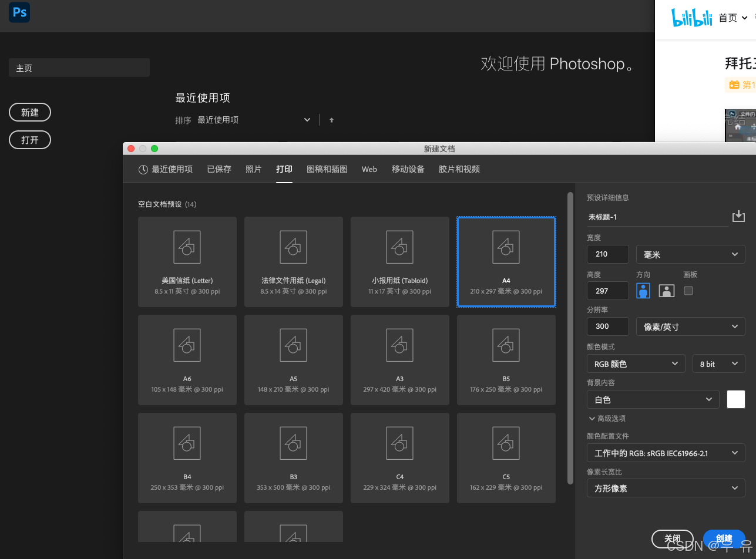Click the width field showing 210

[608, 254]
